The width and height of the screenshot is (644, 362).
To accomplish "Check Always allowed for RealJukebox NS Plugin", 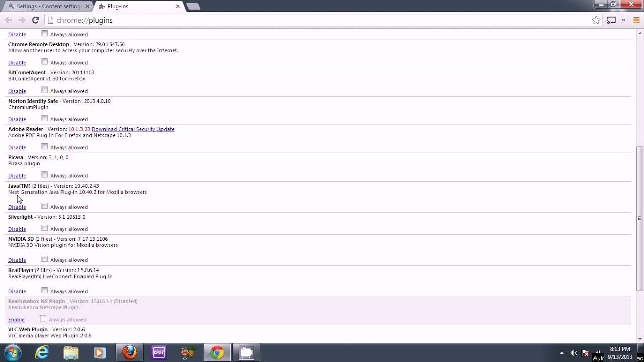I will tap(43, 319).
